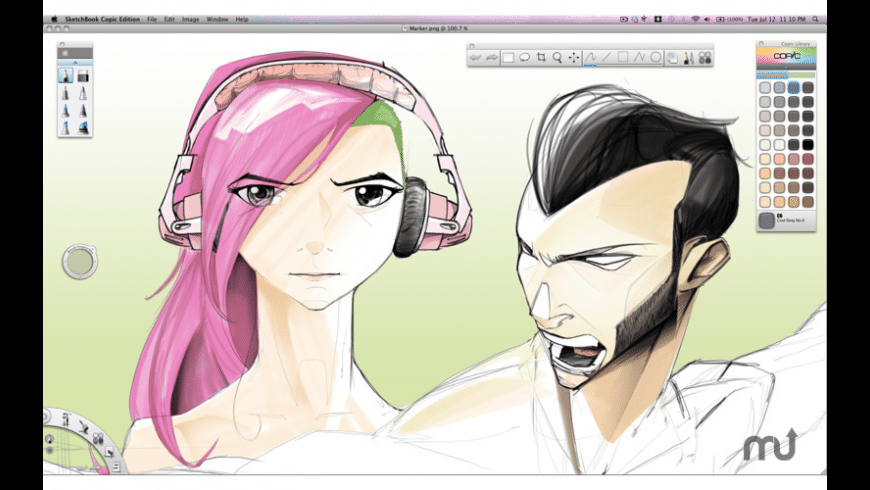Image resolution: width=870 pixels, height=490 pixels.
Task: Select the Zoom magnifier tool
Action: [557, 58]
